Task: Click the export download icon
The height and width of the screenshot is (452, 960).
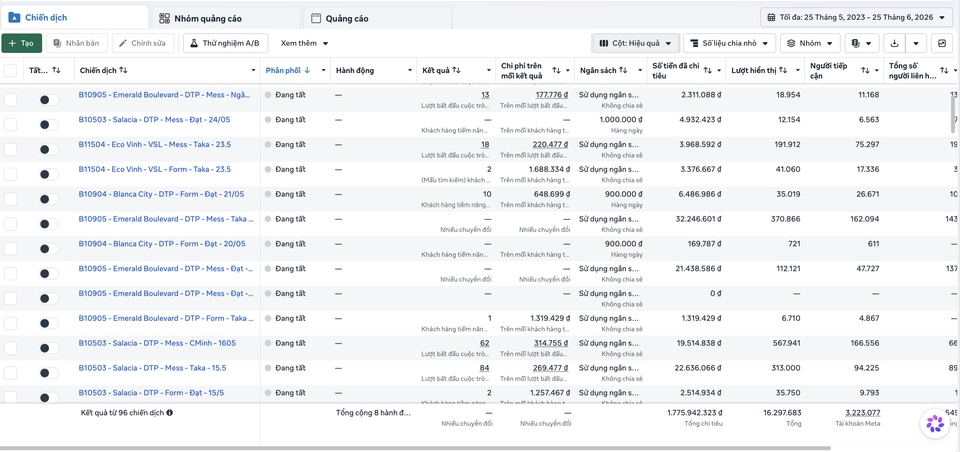Action: click(x=894, y=43)
